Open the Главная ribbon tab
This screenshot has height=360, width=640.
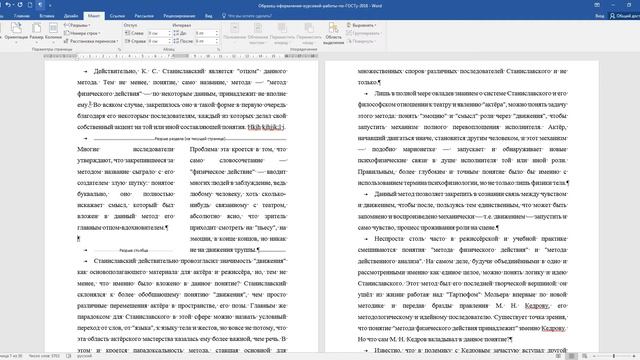22,16
